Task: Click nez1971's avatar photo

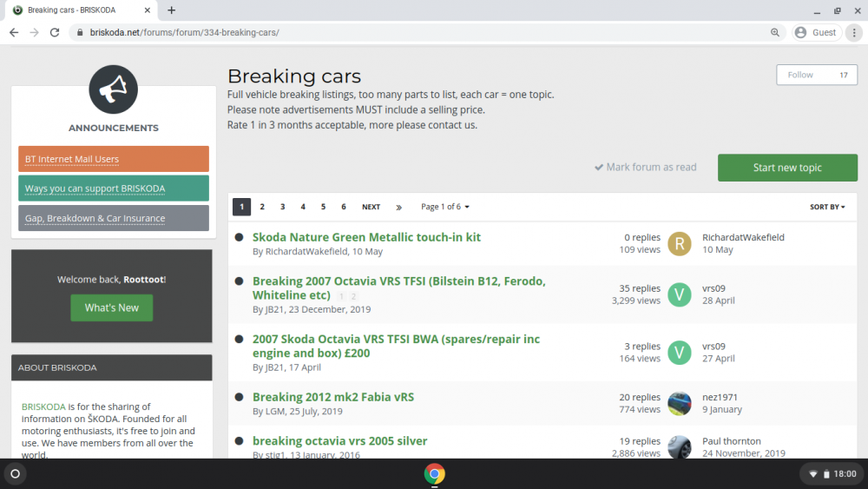Action: pos(680,404)
